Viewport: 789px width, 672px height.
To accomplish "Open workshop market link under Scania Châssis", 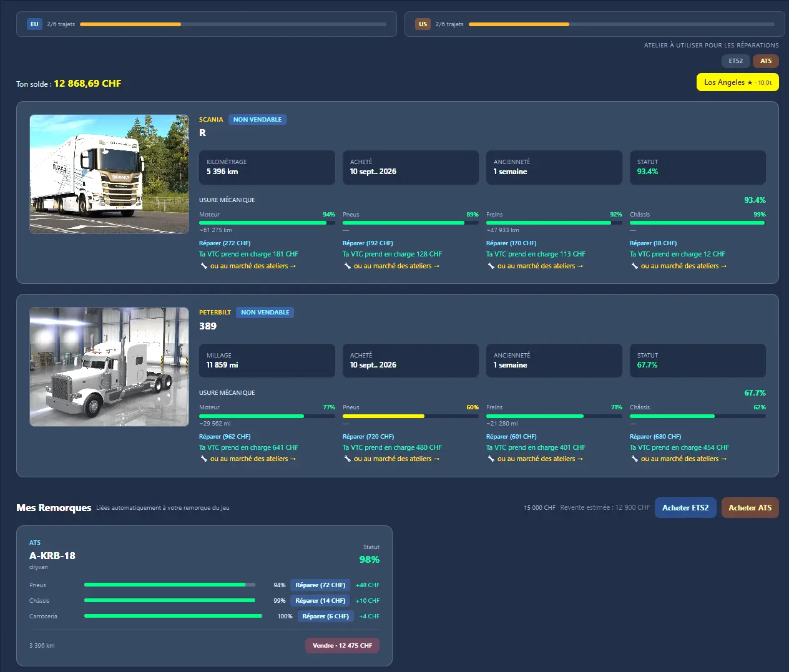I will pos(684,266).
